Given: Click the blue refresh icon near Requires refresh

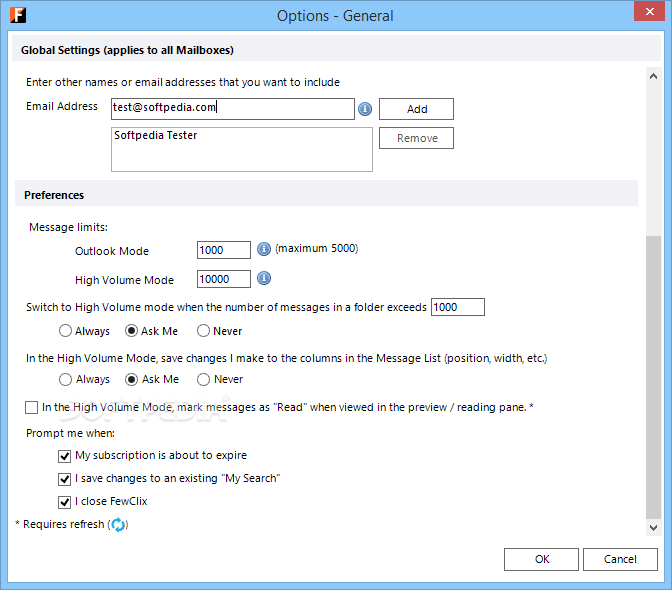Looking at the screenshot, I should [118, 524].
